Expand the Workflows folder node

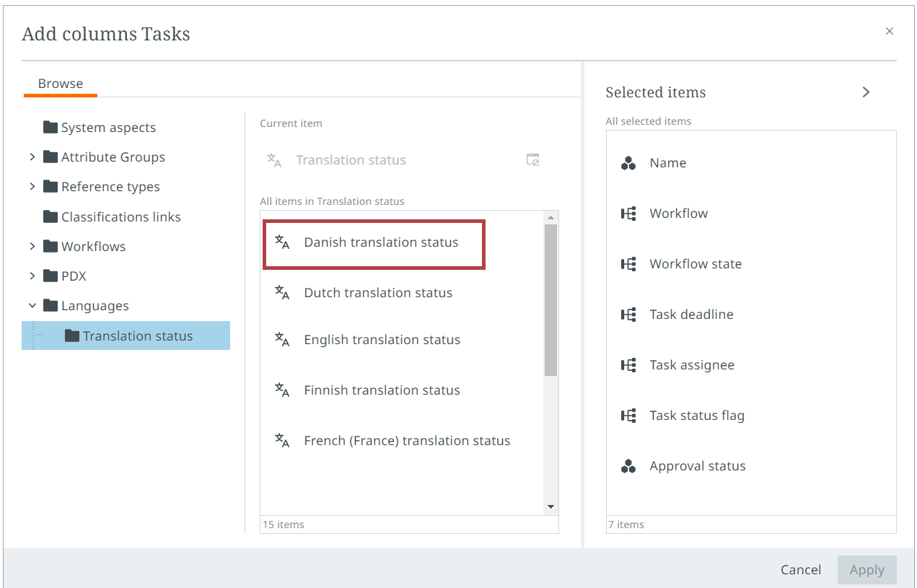click(32, 247)
